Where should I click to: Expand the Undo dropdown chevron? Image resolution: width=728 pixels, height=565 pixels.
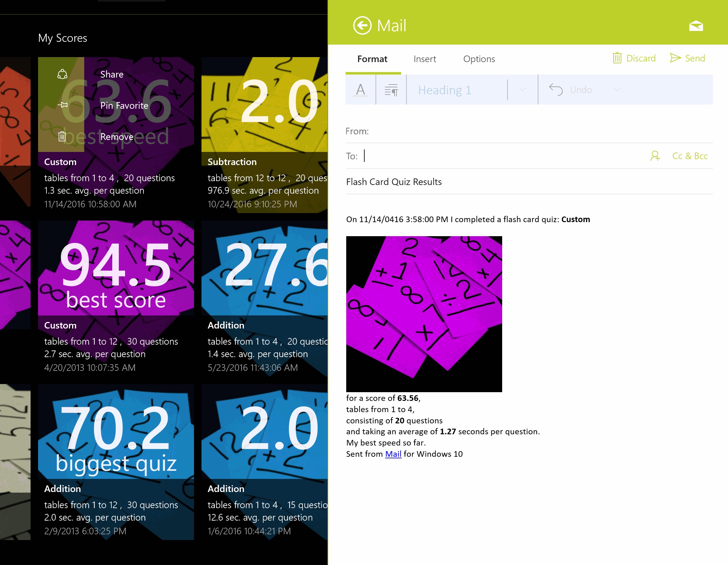point(617,90)
